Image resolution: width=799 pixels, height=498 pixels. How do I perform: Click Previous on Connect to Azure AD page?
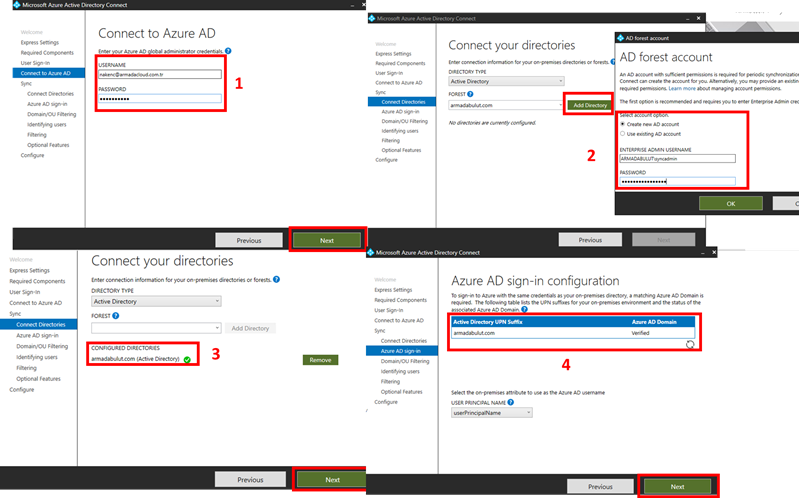249,240
